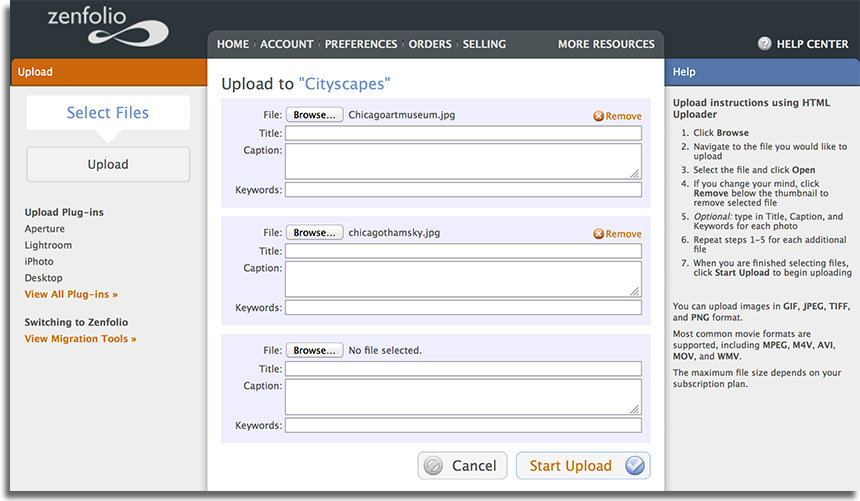Click the third caption box resize handle
The width and height of the screenshot is (860, 501).
tap(635, 409)
